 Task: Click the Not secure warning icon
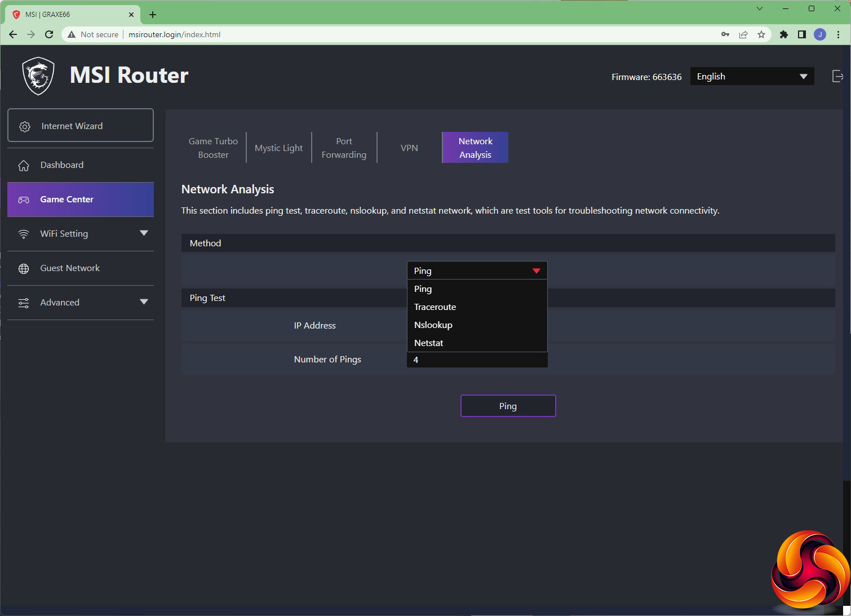pos(72,34)
